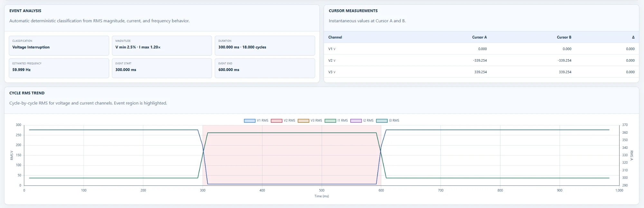The height and width of the screenshot is (208, 644).
Task: Select the Estimated Frequency value 59.999 Hz
Action: click(x=21, y=70)
